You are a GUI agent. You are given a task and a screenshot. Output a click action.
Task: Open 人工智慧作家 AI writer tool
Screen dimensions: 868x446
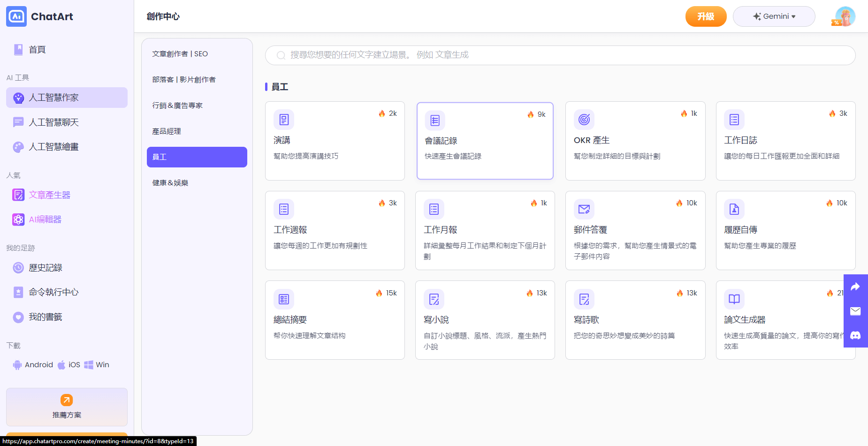67,98
